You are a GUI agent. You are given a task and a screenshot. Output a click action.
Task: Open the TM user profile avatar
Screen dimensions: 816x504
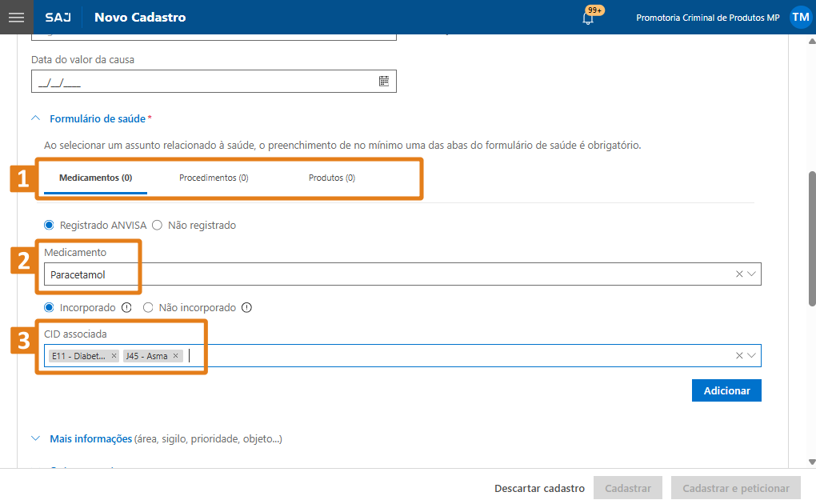tap(800, 17)
